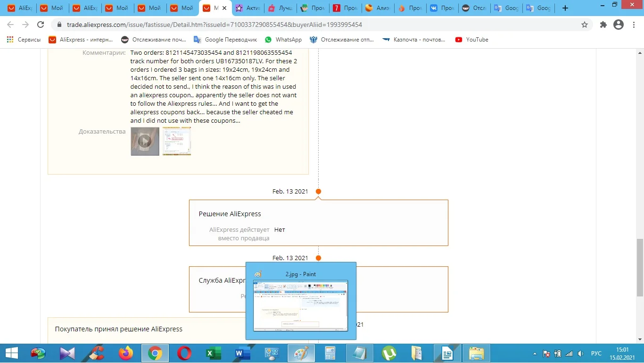Click the address bar URL

215,25
